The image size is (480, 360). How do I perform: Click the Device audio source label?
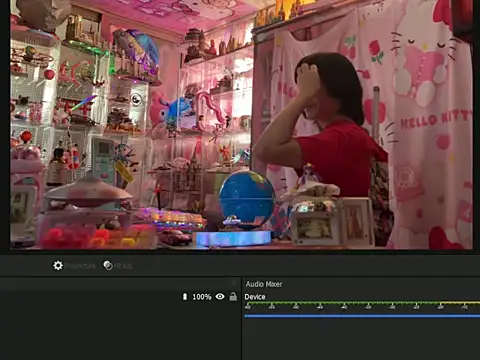point(255,297)
